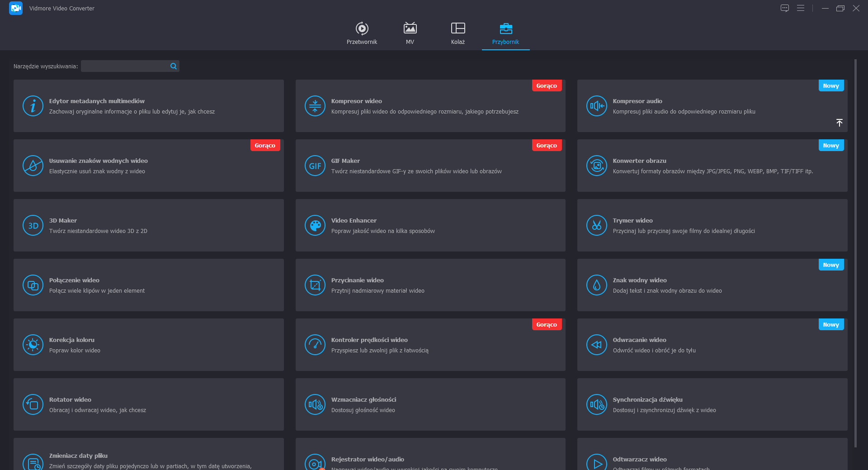This screenshot has width=868, height=470.
Task: Click the Konwertuj formaty obrazów description
Action: coord(712,171)
